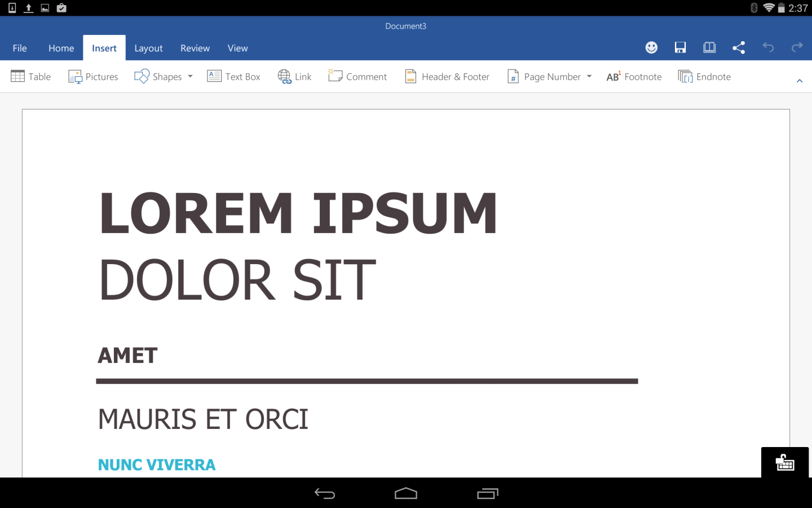Open the Share options
Screen dimensions: 812x508
coord(739,47)
